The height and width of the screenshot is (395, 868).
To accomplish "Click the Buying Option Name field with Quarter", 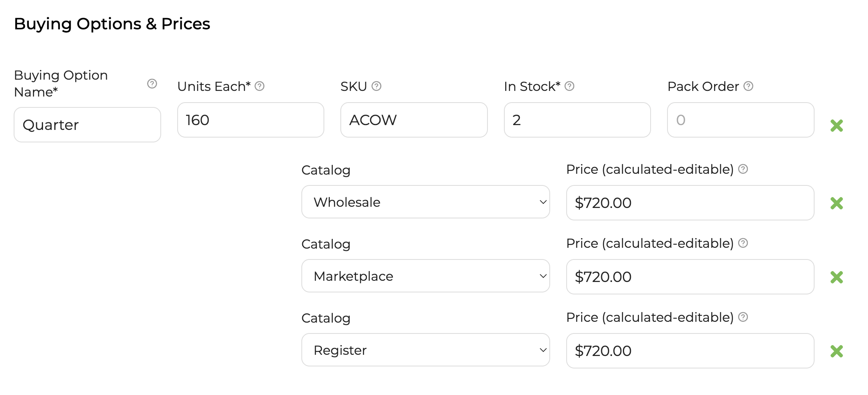I will click(87, 125).
